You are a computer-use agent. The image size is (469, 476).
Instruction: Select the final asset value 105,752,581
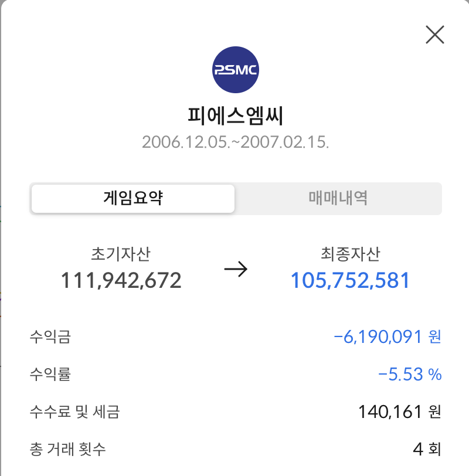click(351, 280)
